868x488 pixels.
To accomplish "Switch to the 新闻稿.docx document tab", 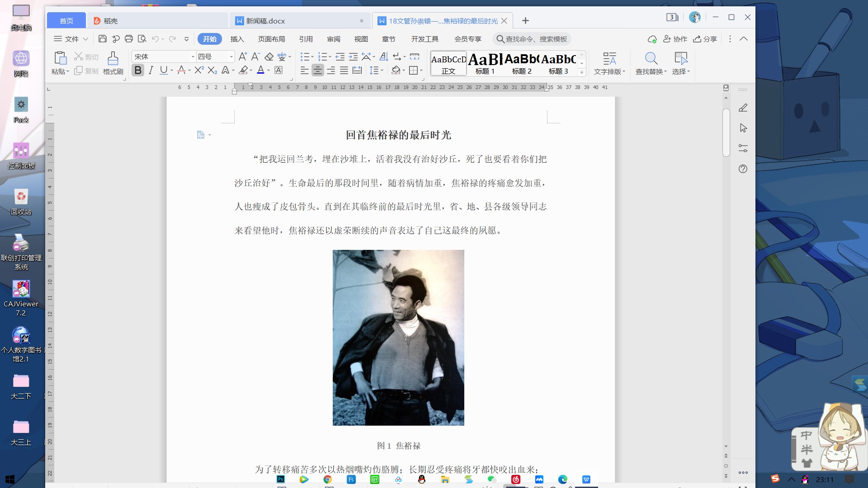I will click(265, 21).
